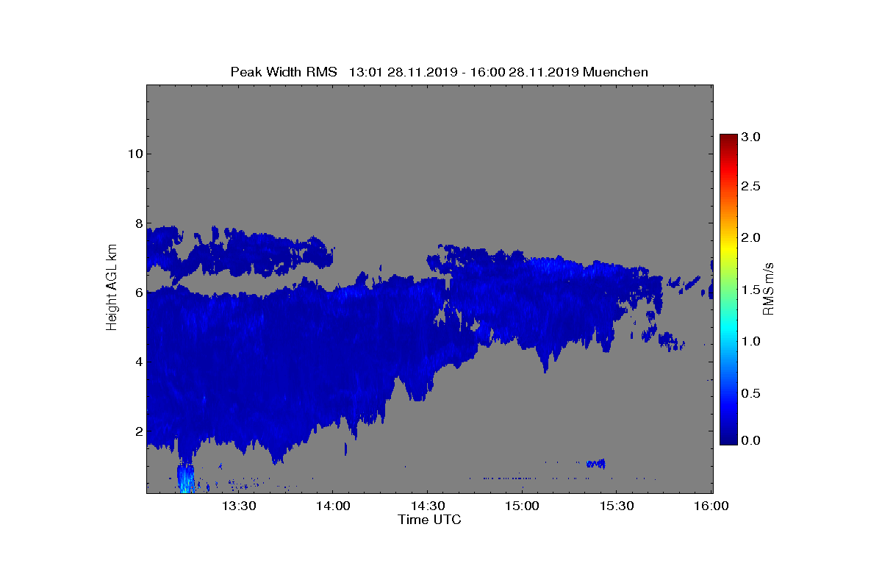Image resolution: width=882 pixels, height=588 pixels.
Task: Click the x-axis tick label "15:30"
Action: pos(617,506)
